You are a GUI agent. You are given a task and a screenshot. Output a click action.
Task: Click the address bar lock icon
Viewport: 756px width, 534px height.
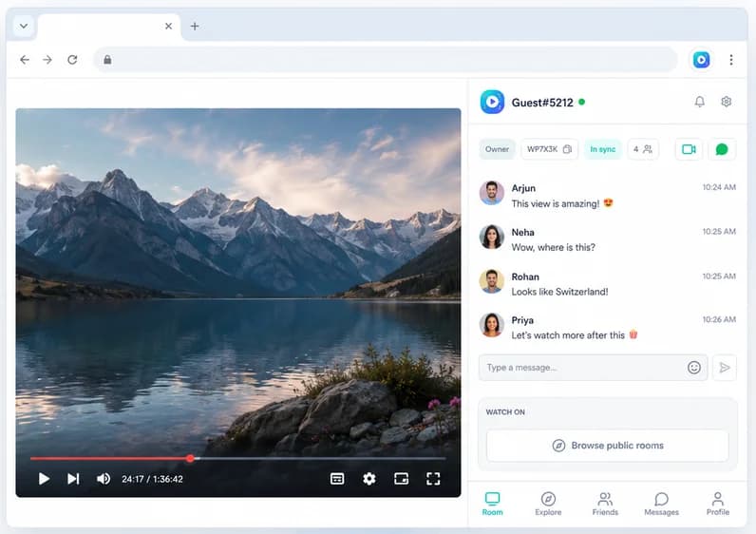(x=107, y=59)
